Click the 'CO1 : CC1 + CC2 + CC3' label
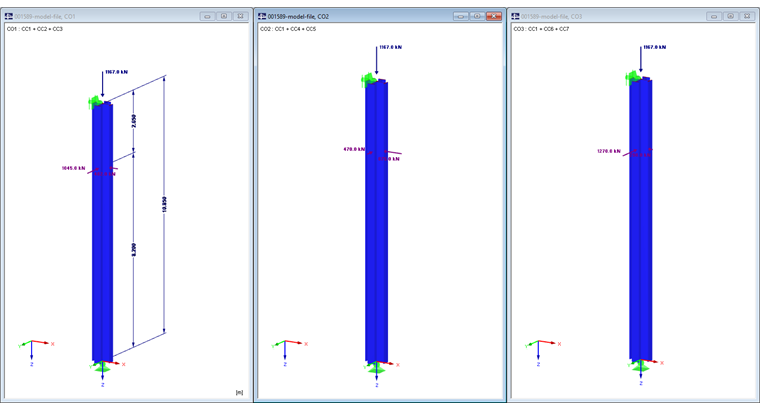Viewport: 760px width, 411px height. click(x=35, y=29)
